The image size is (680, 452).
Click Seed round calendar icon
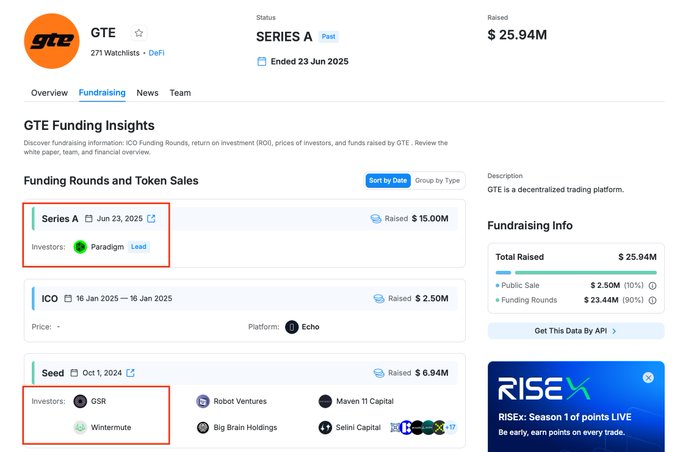(74, 373)
